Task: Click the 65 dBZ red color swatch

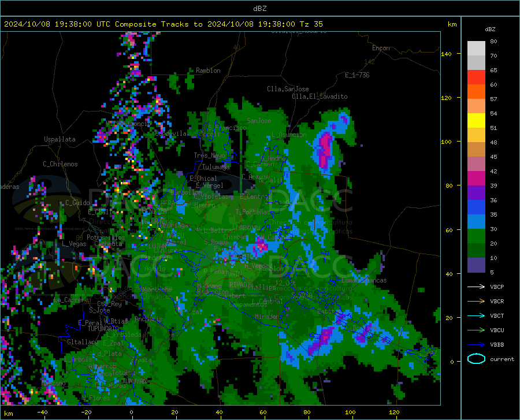Action: coord(476,77)
